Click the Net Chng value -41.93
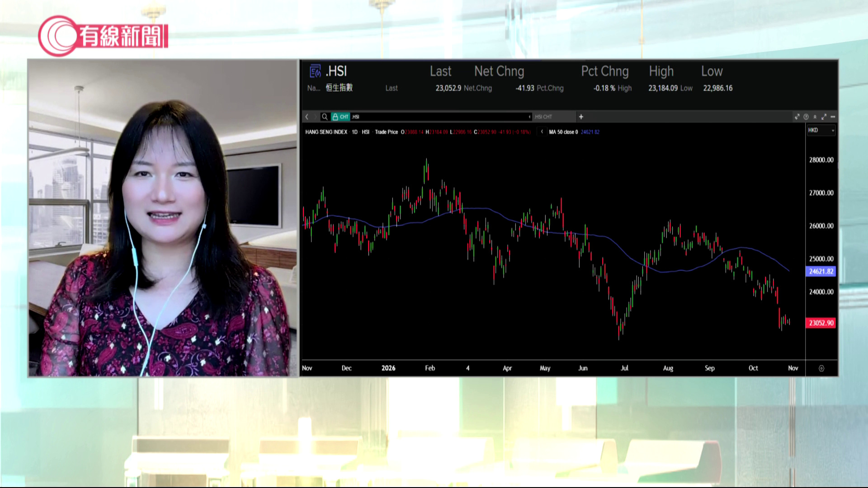Viewport: 868px width, 488px height. tap(525, 88)
